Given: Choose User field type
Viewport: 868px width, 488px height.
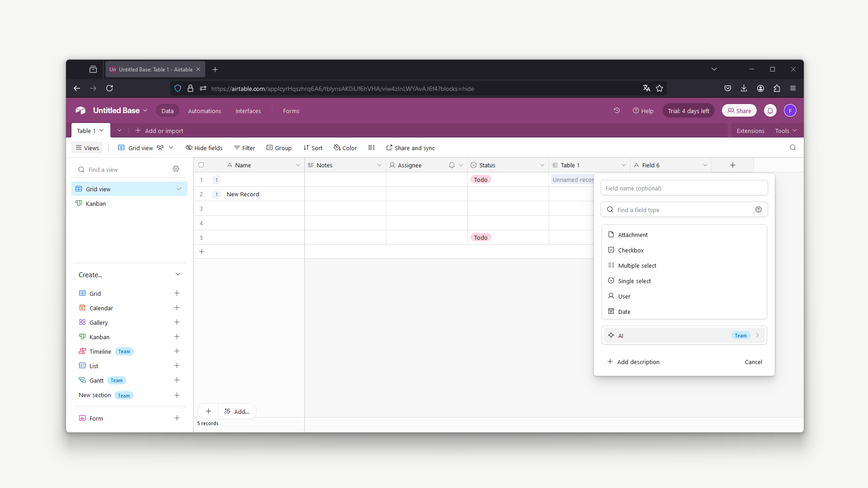Looking at the screenshot, I should point(684,296).
